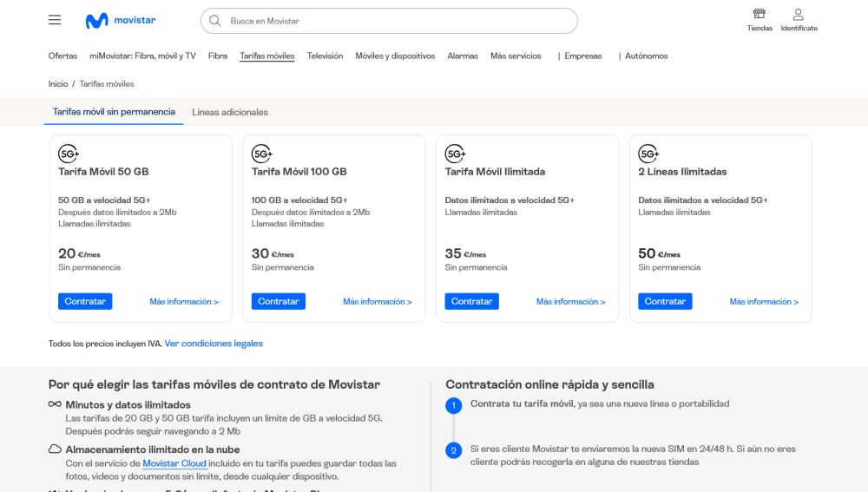Open the Televisión menu item
The height and width of the screenshot is (492, 868).
pyautogui.click(x=325, y=56)
